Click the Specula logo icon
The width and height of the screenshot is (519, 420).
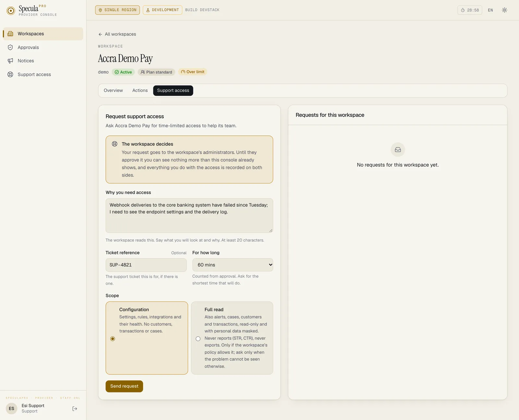[x=11, y=11]
